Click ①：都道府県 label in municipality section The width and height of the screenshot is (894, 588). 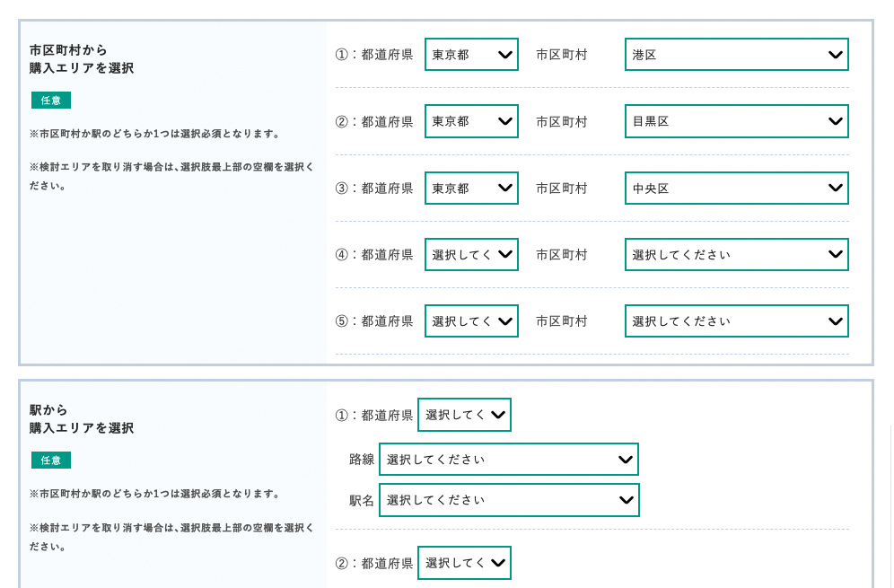tap(374, 55)
